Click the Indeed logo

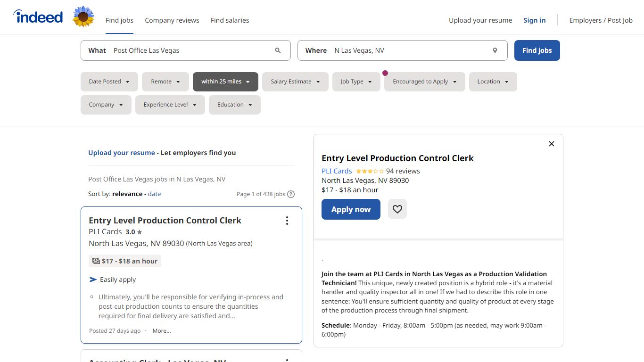(x=38, y=17)
